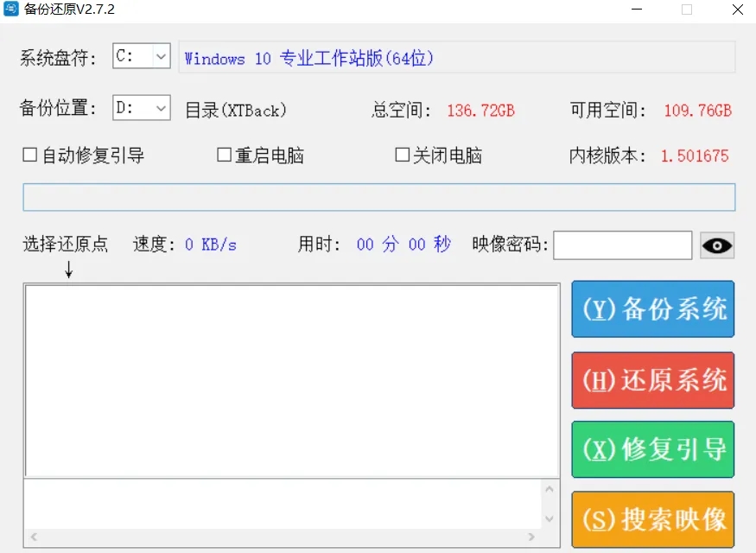The width and height of the screenshot is (756, 553).
Task: Click the progress bar below the checkboxes
Action: [378, 197]
